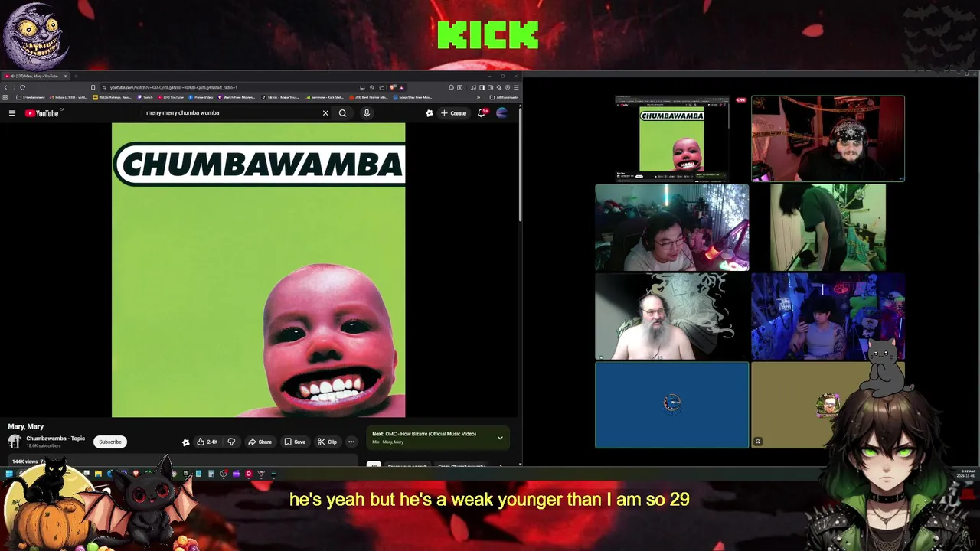Open the YouTube account avatar menu
980x551 pixels.
click(x=501, y=113)
